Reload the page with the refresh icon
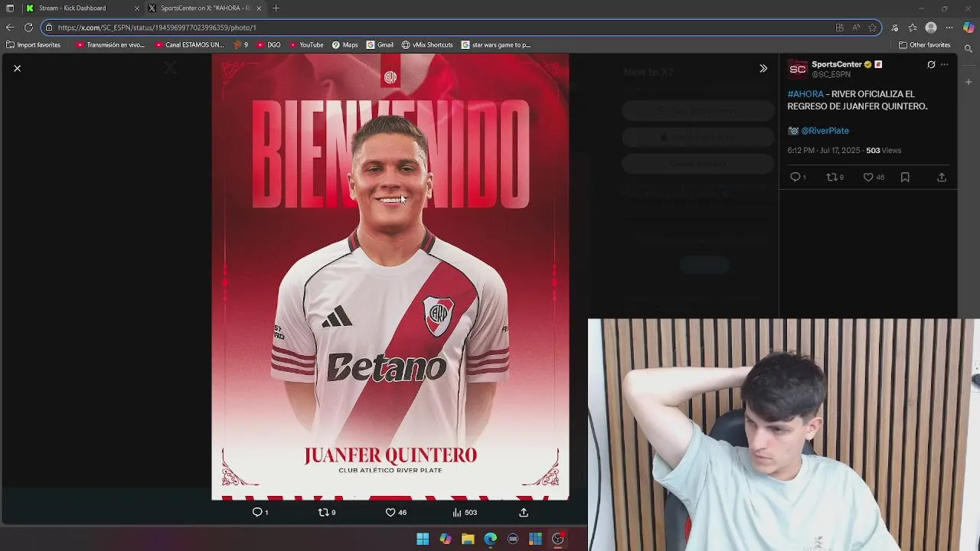980x551 pixels. tap(28, 28)
